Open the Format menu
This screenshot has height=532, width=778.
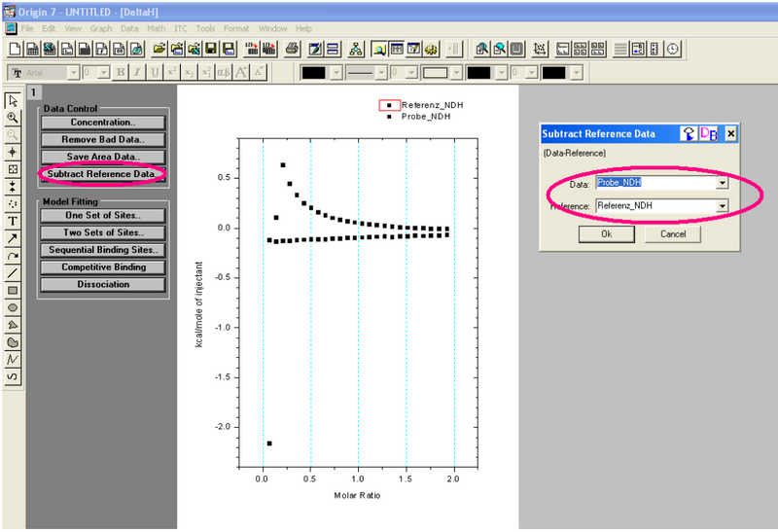point(236,28)
